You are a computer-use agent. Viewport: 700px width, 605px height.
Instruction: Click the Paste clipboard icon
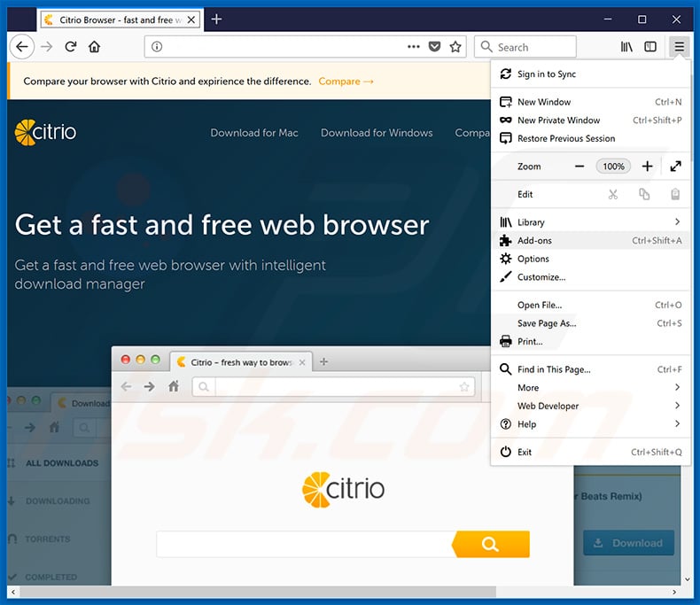click(x=675, y=195)
